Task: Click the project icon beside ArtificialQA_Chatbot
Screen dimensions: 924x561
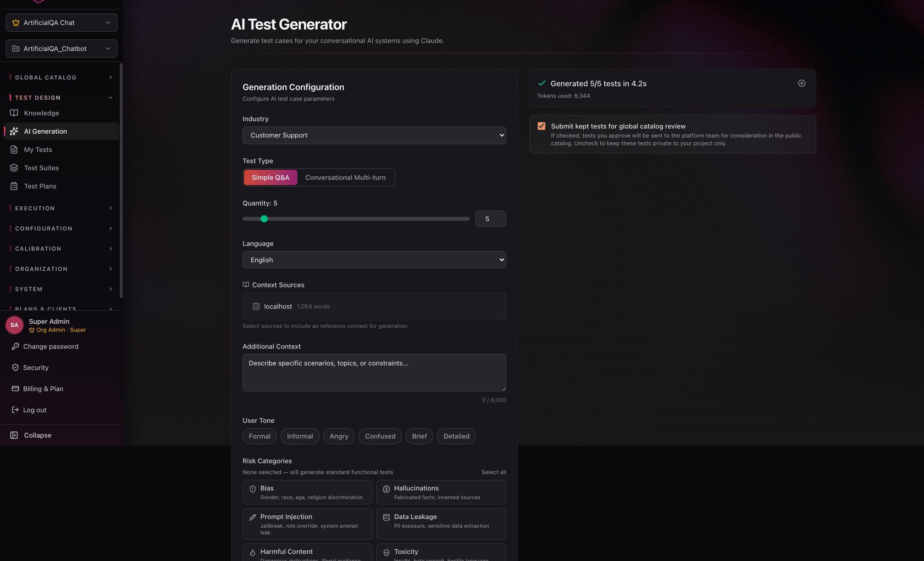Action: tap(16, 48)
